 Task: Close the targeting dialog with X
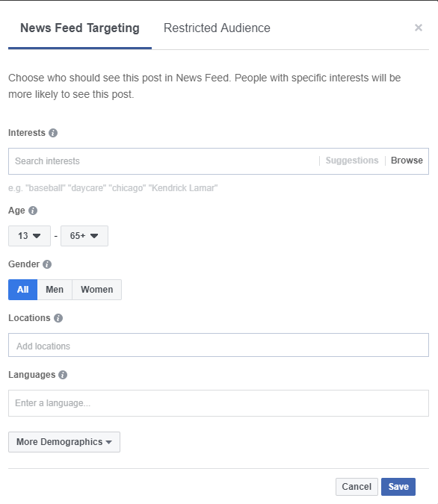[x=419, y=28]
